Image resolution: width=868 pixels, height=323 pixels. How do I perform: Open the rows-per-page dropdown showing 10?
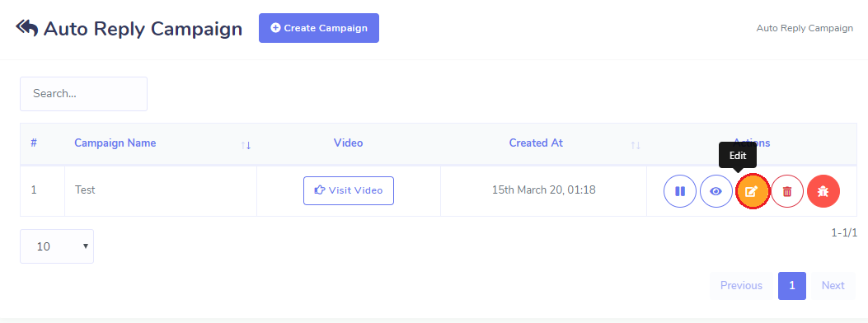click(57, 246)
